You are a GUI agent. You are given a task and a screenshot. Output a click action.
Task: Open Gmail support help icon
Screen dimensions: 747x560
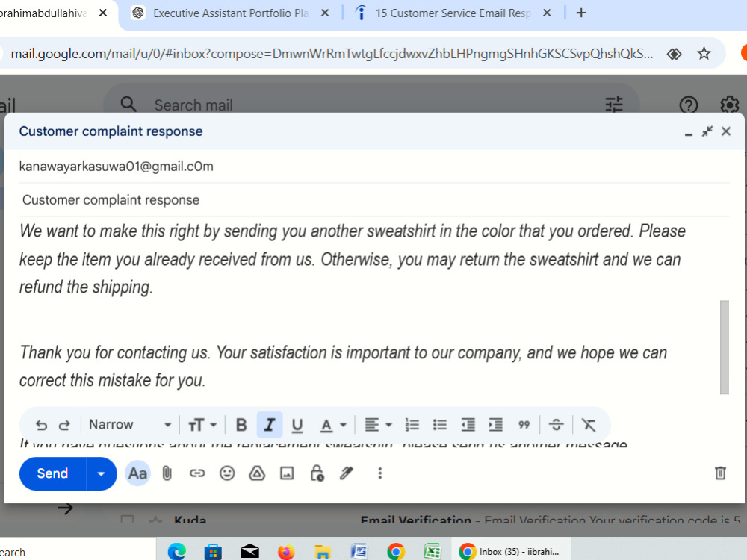(x=689, y=105)
